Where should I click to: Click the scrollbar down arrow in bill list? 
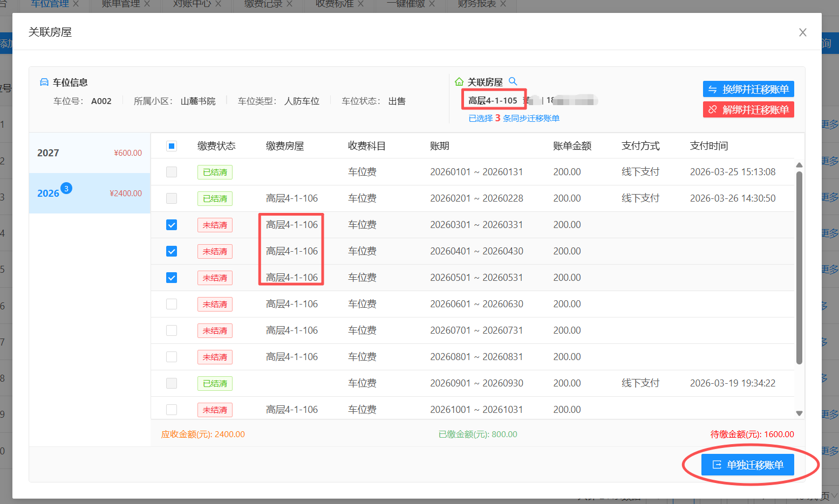pyautogui.click(x=799, y=413)
